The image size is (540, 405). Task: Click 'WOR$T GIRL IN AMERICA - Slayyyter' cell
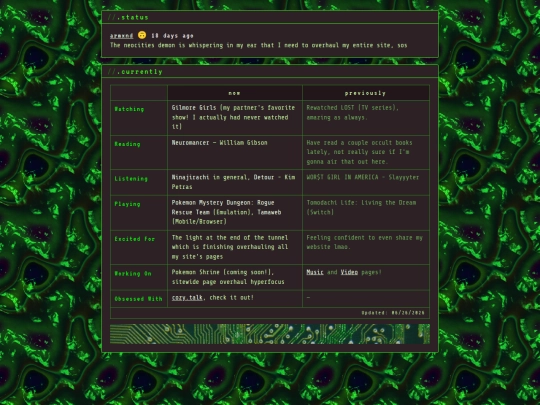pyautogui.click(x=366, y=182)
